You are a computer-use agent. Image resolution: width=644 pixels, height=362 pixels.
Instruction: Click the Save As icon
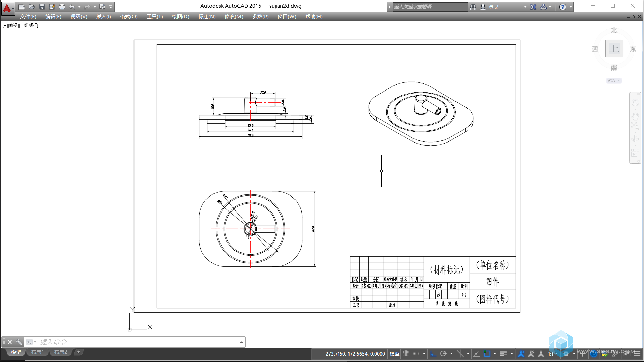click(x=52, y=7)
